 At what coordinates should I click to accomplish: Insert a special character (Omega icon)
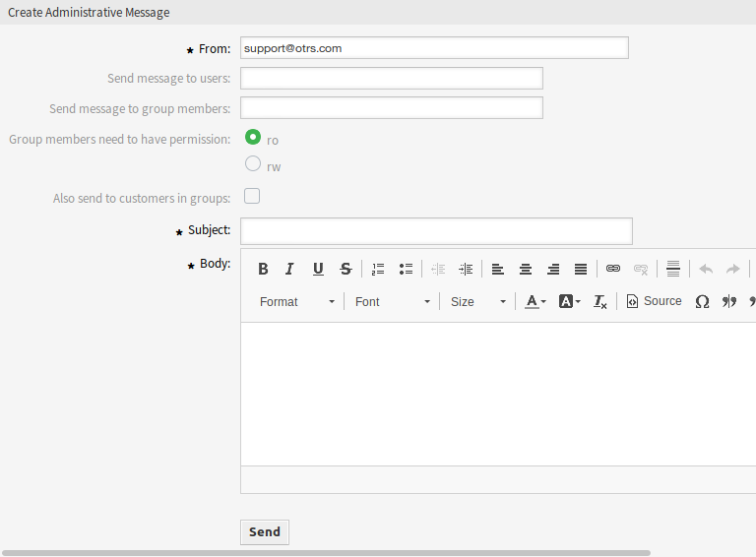coord(702,302)
